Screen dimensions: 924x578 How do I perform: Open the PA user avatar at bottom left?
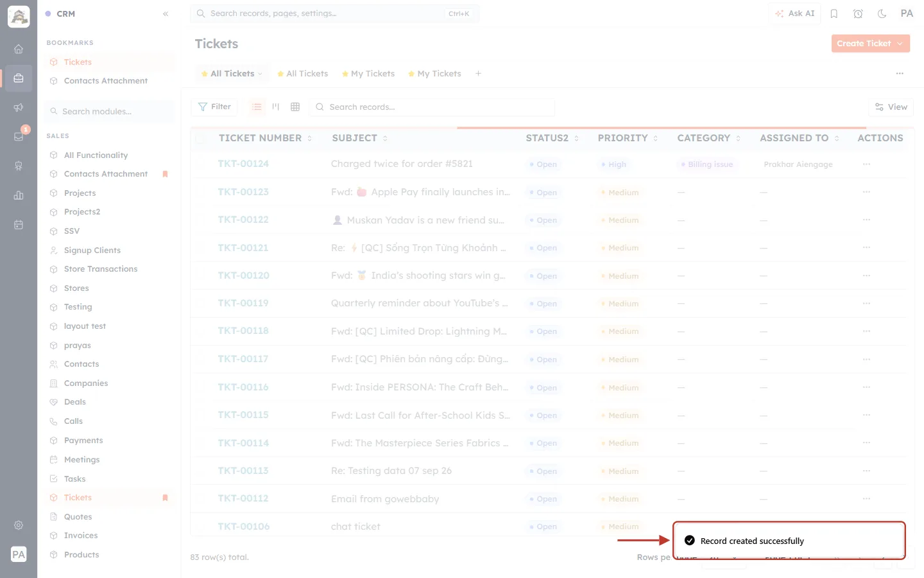(x=19, y=554)
